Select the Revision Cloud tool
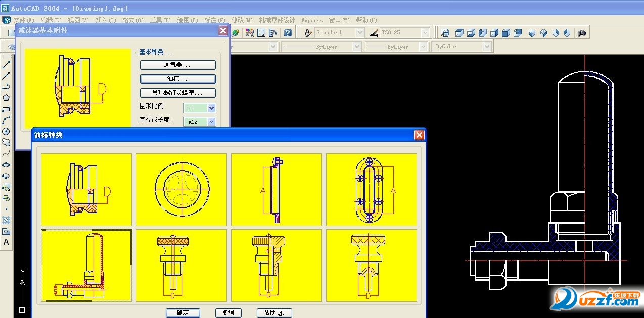 coord(6,142)
